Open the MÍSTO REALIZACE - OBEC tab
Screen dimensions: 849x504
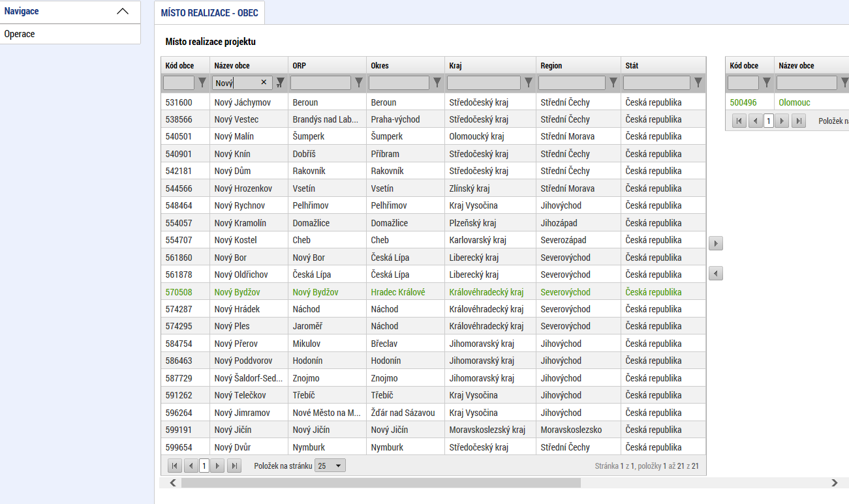pyautogui.click(x=209, y=13)
